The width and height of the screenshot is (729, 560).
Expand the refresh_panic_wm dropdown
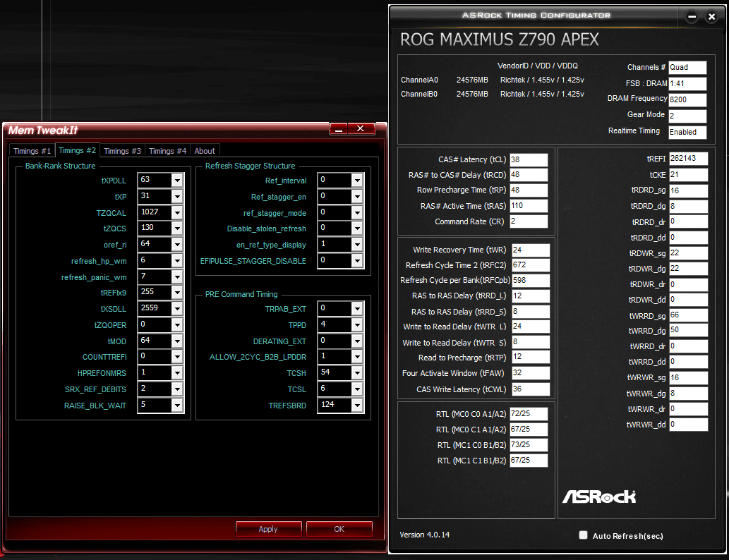pos(177,277)
